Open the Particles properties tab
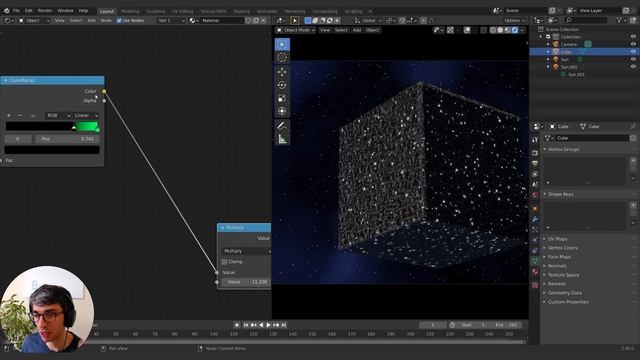Viewport: 640px width, 360px height. pyautogui.click(x=535, y=230)
